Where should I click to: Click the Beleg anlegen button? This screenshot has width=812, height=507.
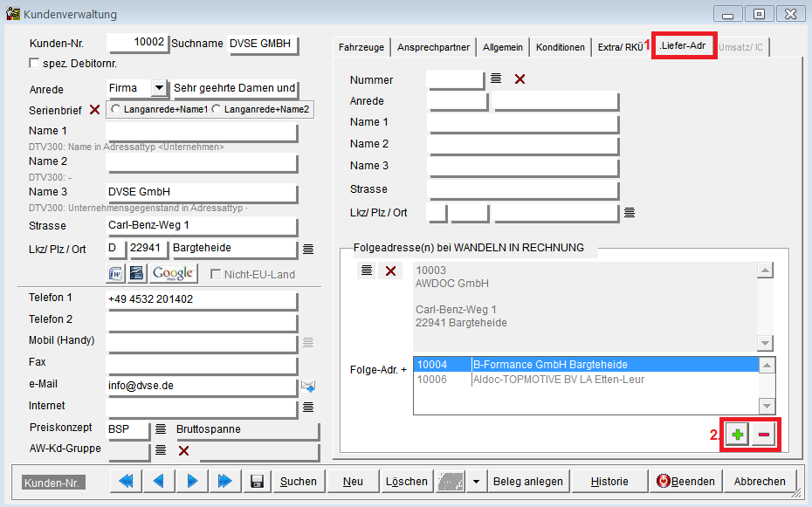[x=527, y=482]
